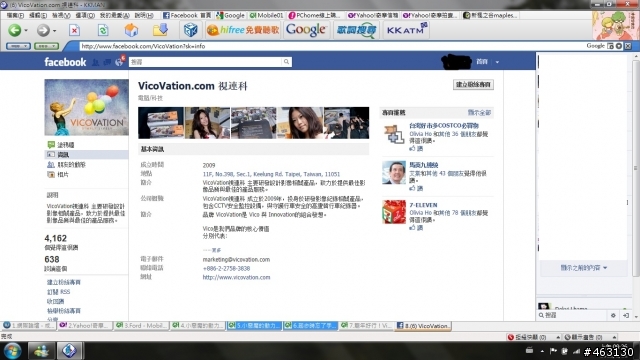640x360 pixels.
Task: Open the favorites menu (A)
Action: [115, 15]
